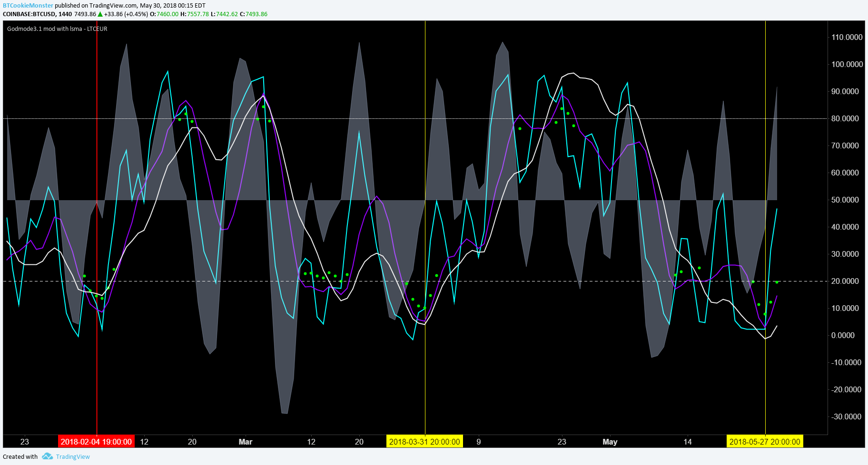The image size is (868, 465).
Task: Click the TradingView link at bottom
Action: 73,456
